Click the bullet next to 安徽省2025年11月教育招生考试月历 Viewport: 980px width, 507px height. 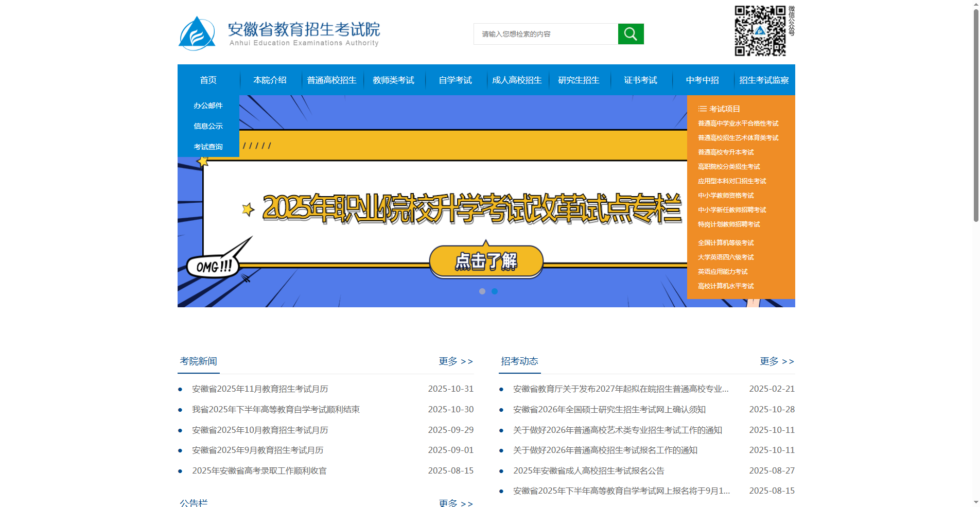pyautogui.click(x=180, y=389)
